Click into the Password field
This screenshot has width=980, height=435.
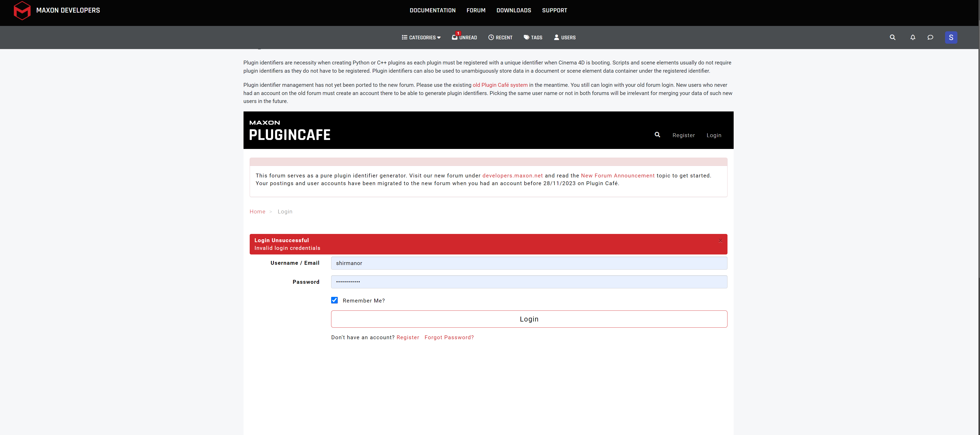click(529, 282)
